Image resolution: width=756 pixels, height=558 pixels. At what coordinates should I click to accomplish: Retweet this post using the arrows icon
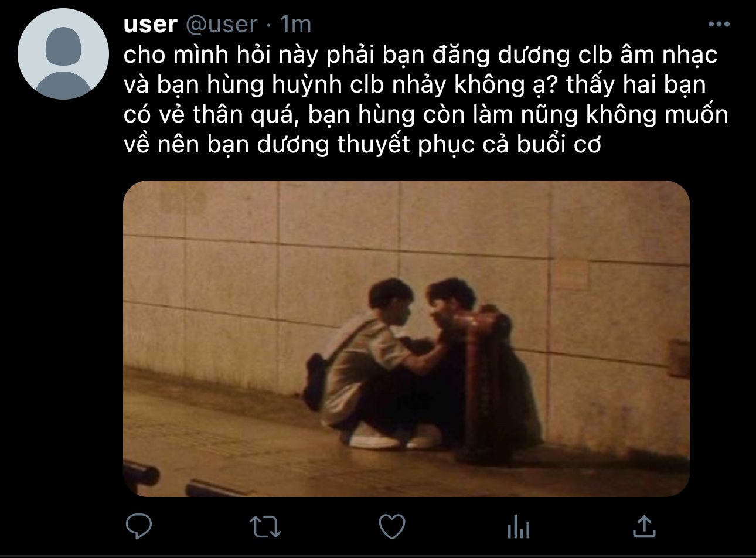pos(266,526)
